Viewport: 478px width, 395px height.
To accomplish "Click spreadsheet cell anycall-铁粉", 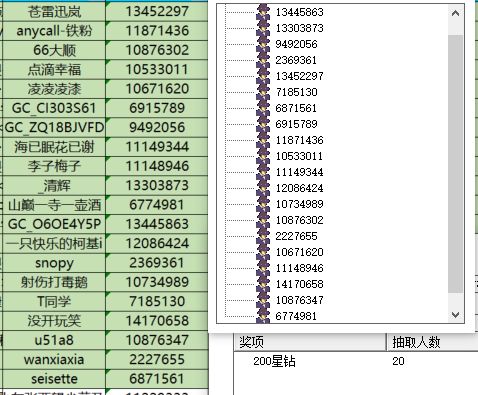I will pos(54,31).
